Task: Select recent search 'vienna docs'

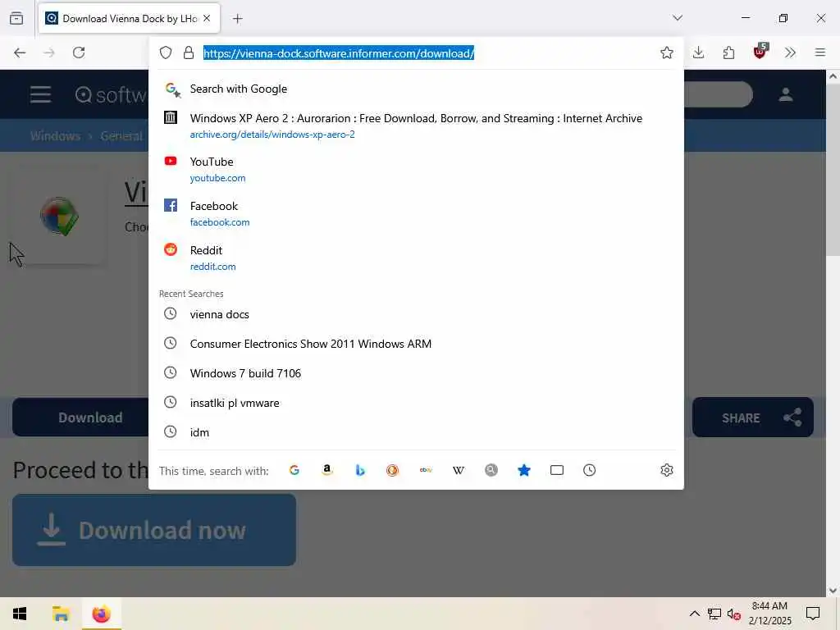Action: point(416,314)
